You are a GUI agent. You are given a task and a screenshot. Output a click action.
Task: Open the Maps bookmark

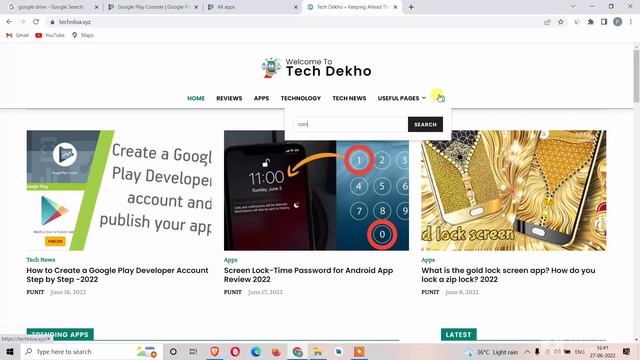tap(82, 35)
